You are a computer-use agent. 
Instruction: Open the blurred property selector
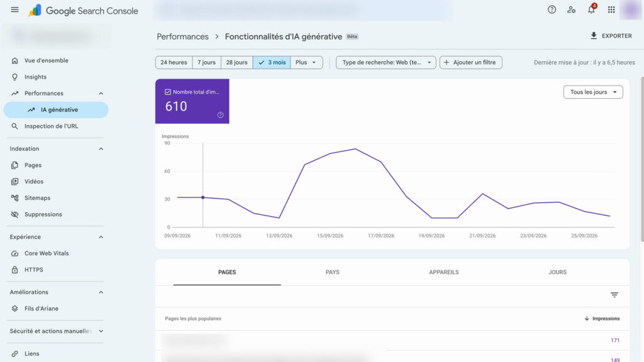(56, 36)
